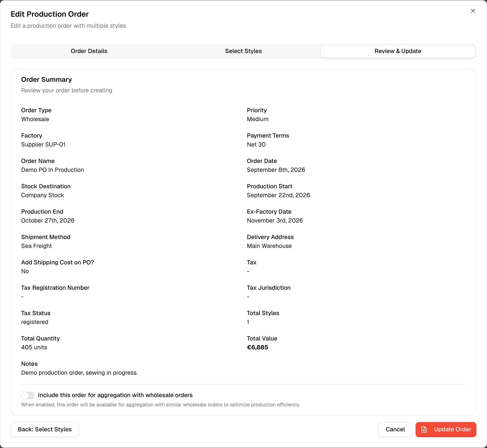Click 'Include this order for aggregation' label

(x=115, y=395)
